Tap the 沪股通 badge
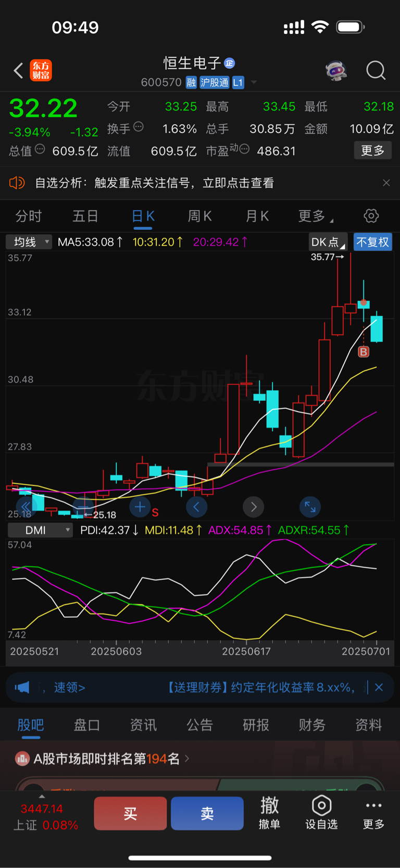The width and height of the screenshot is (400, 868). [215, 82]
